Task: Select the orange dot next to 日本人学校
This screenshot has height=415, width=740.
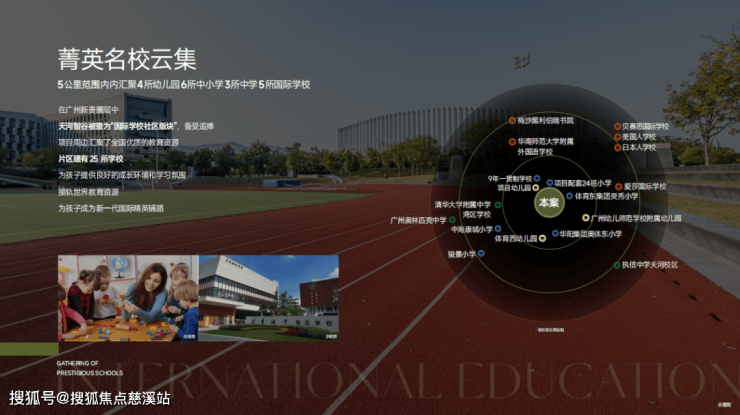Action: [617, 148]
